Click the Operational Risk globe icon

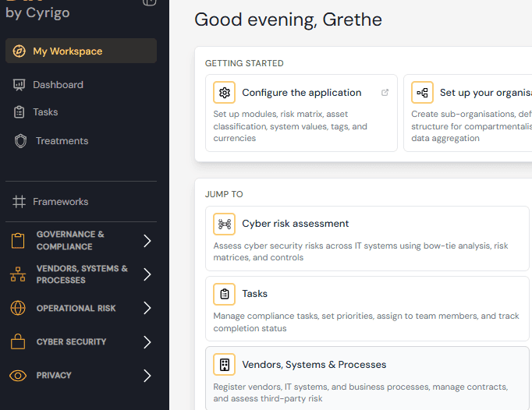18,308
